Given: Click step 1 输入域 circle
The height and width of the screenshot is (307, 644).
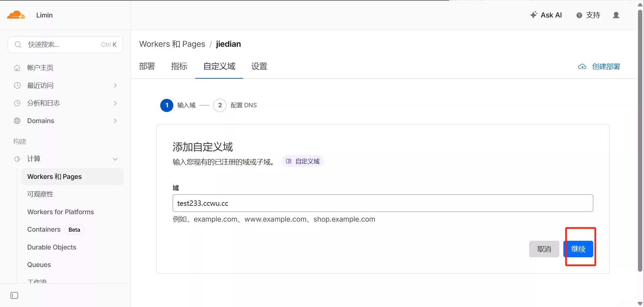Looking at the screenshot, I should coord(167,105).
